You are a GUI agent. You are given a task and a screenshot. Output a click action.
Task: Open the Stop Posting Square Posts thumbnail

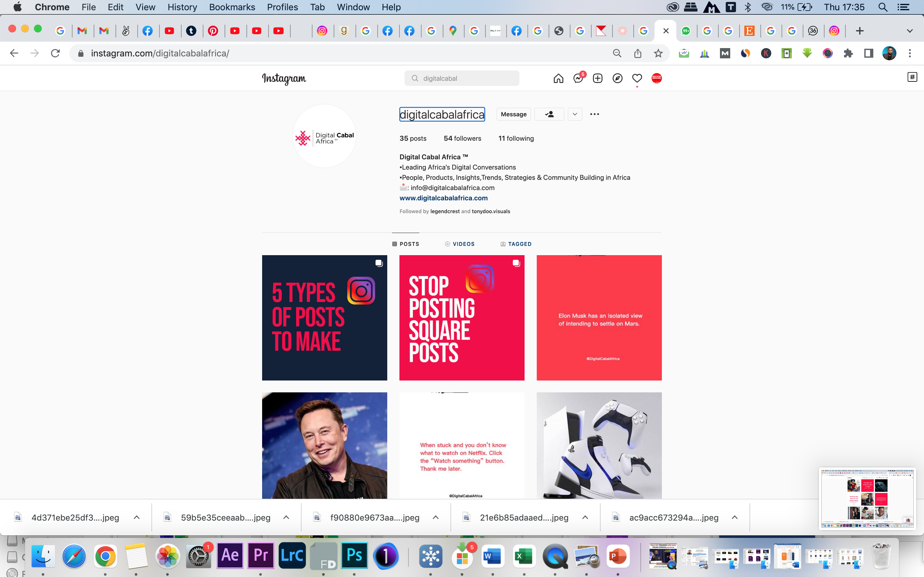462,317
